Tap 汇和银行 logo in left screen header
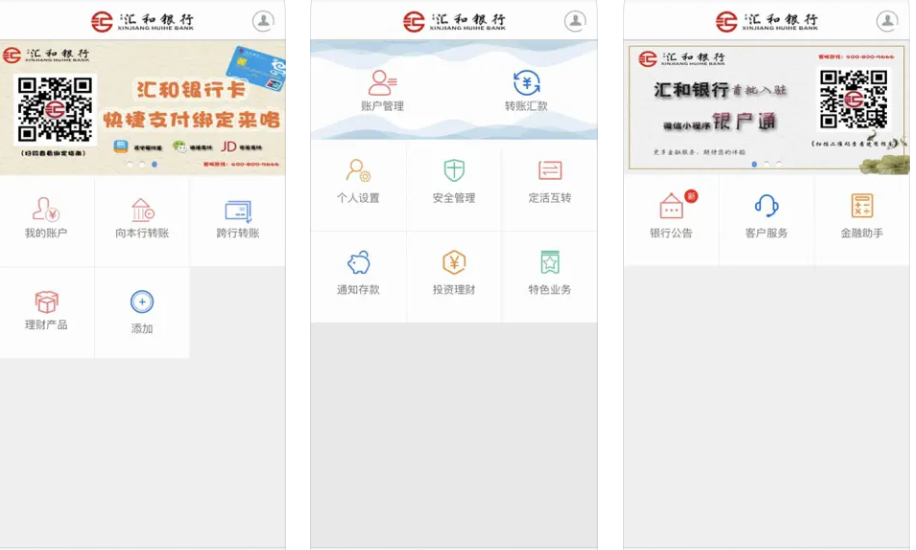Screen dimensions: 916x550 (x=142, y=22)
